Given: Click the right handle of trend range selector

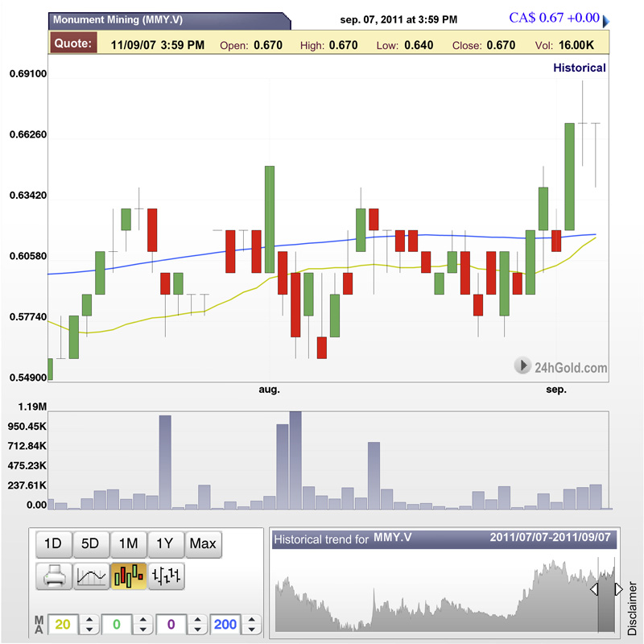Looking at the screenshot, I should 618,589.
